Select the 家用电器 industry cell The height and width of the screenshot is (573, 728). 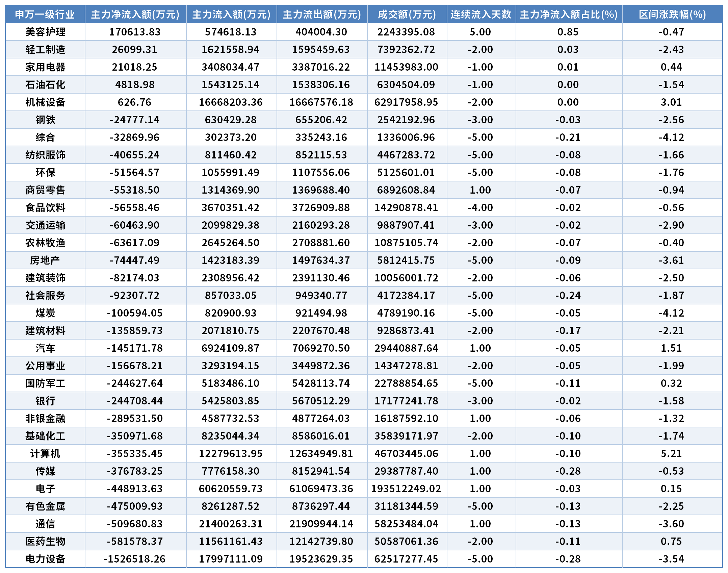tap(45, 67)
